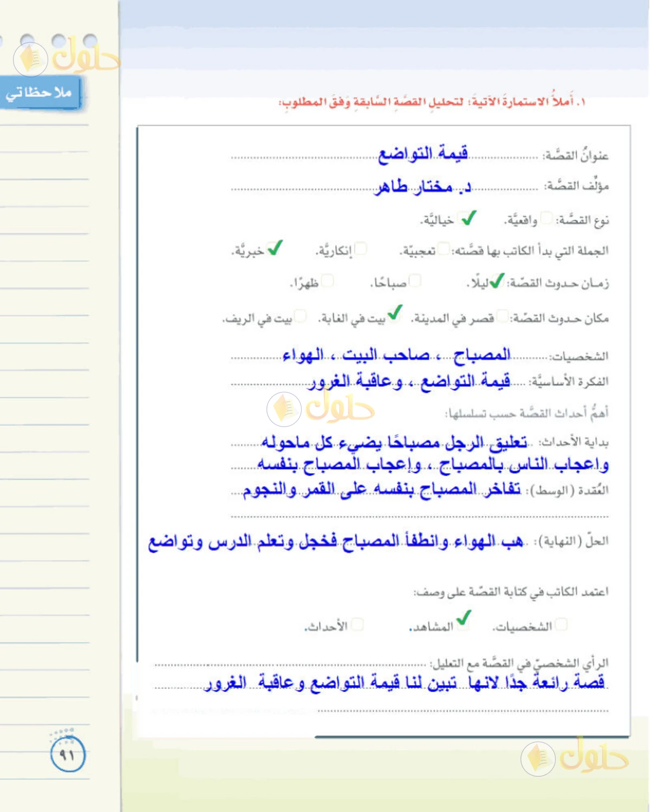Click the label اعتمد الكاتب في كتابة القصّة
Image resolution: width=650 pixels, height=812 pixels.
(511, 592)
